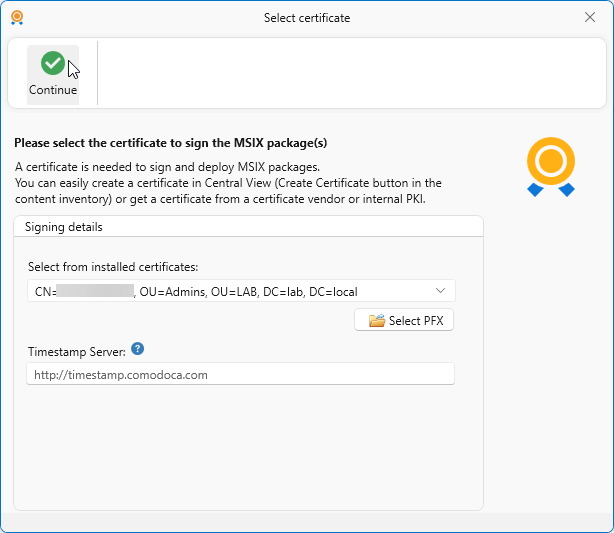Click the folder icon on Select PFX
This screenshot has width=614, height=533.
click(x=376, y=321)
